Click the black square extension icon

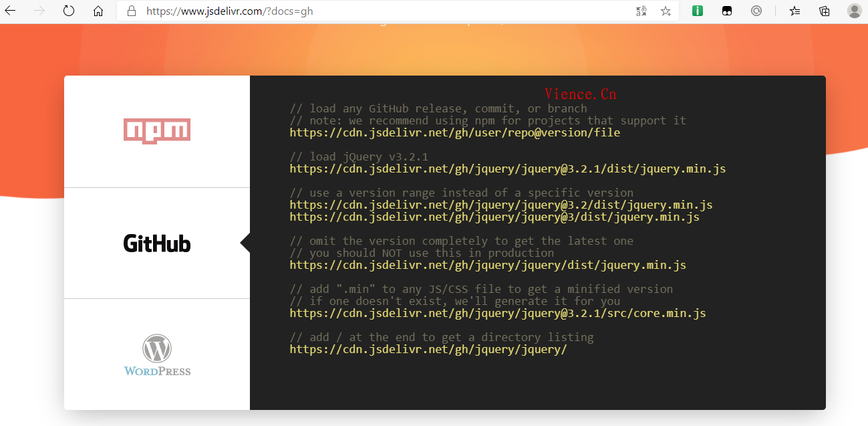(x=726, y=11)
